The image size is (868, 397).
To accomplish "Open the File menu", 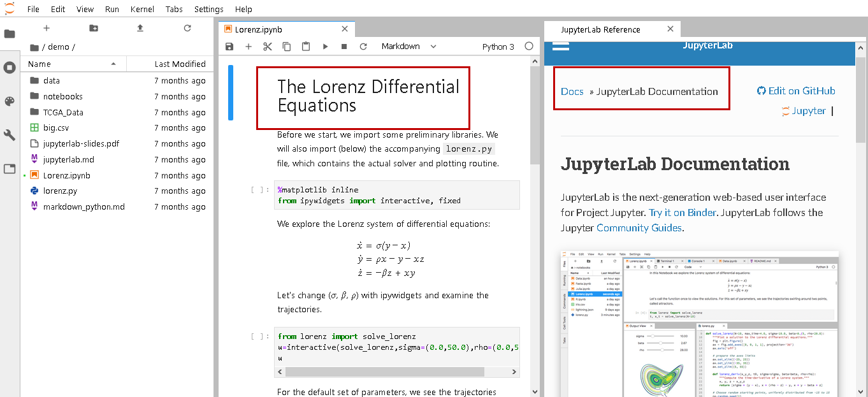I will click(33, 9).
